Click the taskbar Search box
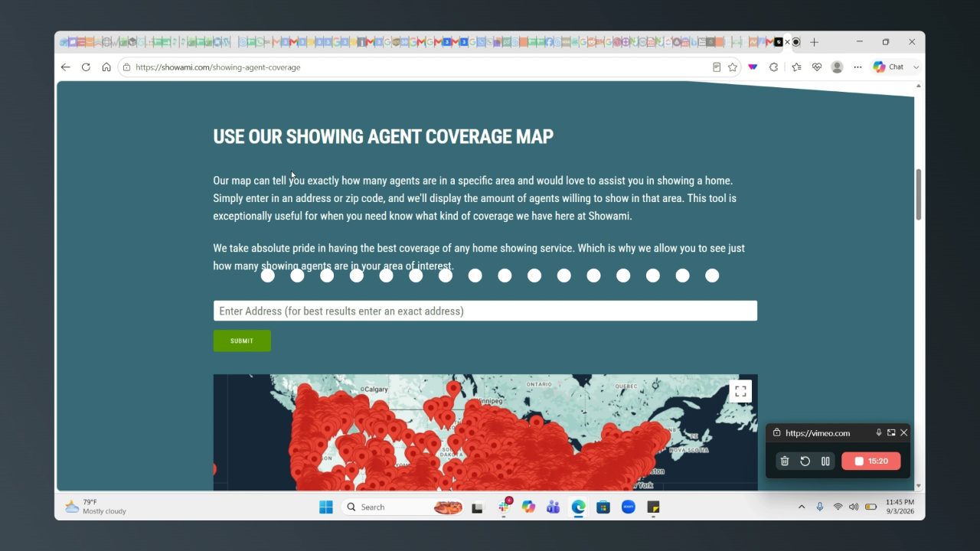 coord(403,507)
